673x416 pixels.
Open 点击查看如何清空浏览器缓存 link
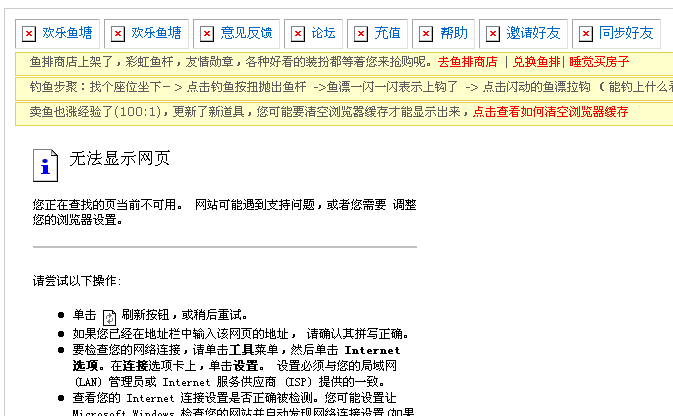(550, 112)
